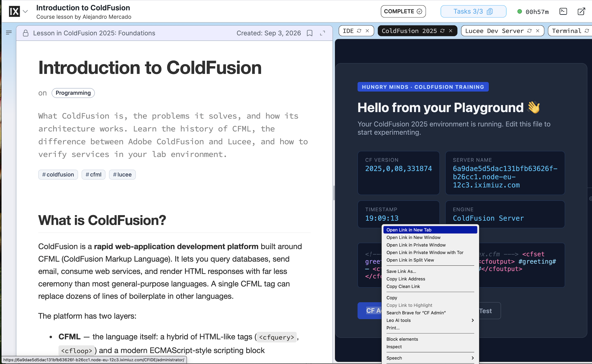Click the CF VERSION value 2025,0,08,331874
The image size is (592, 364).
pos(398,169)
